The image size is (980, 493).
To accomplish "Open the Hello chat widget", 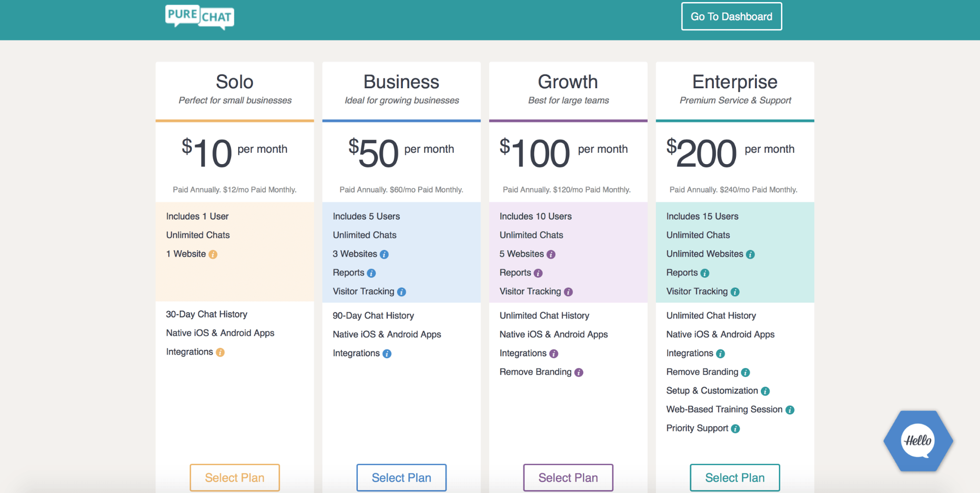I will click(x=918, y=441).
